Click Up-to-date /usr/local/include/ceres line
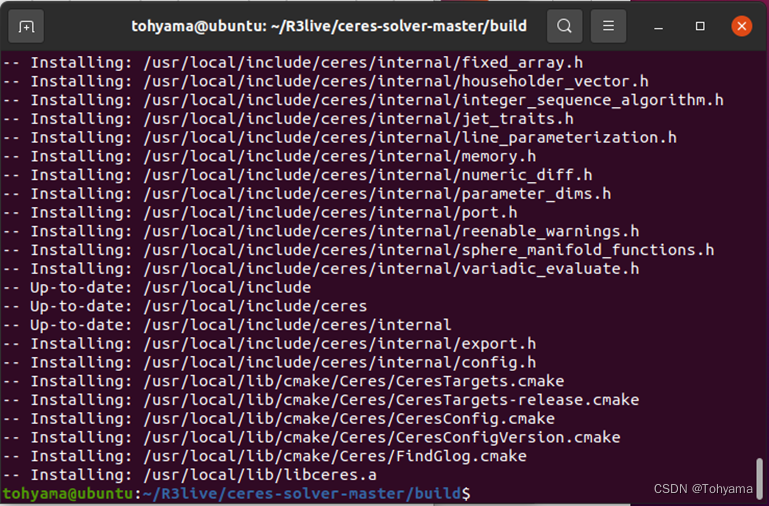This screenshot has height=506, width=769. click(x=185, y=306)
